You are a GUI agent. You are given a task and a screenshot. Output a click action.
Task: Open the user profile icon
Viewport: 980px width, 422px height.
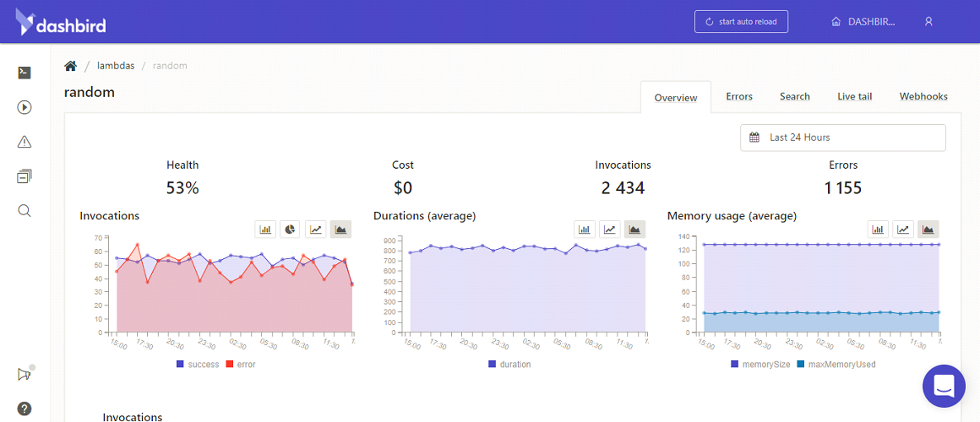[928, 21]
